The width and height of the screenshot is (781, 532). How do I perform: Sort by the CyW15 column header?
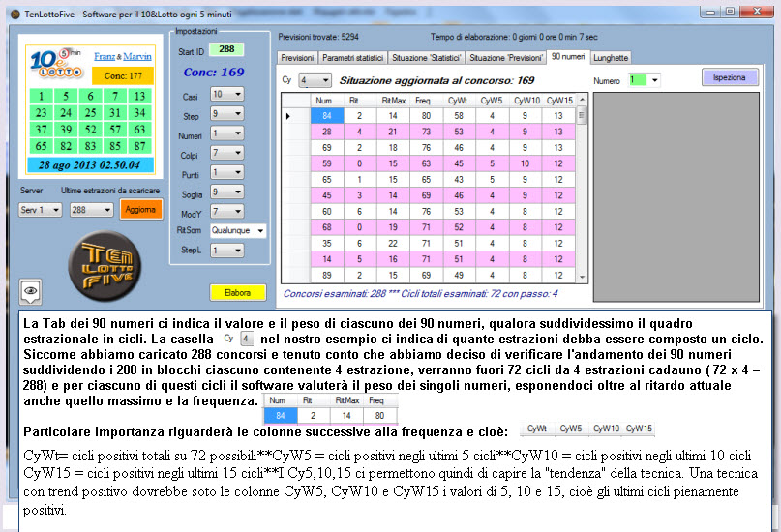pos(558,101)
